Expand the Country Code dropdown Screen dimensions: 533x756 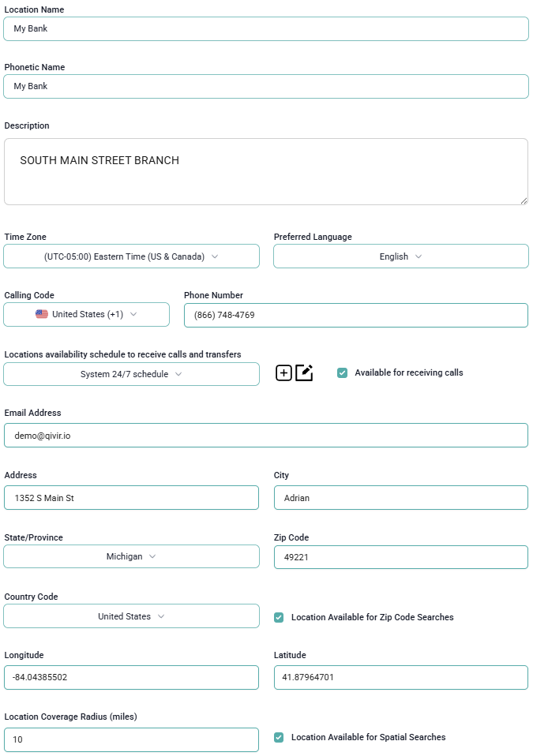pos(131,616)
